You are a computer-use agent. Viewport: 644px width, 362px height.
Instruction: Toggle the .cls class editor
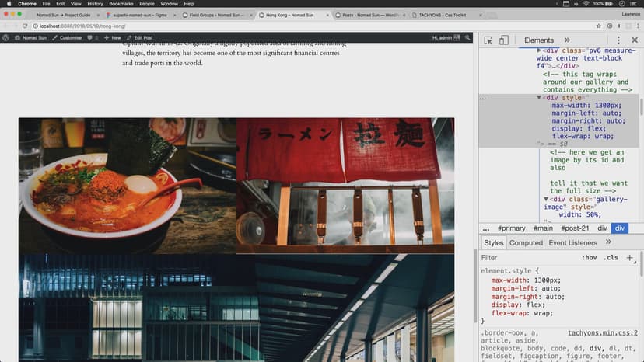click(x=611, y=258)
